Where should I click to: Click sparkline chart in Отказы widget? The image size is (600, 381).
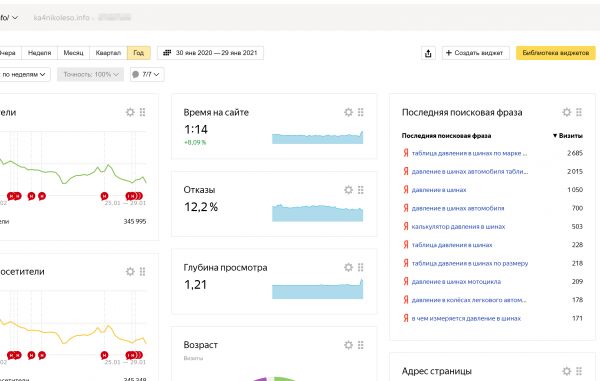318,213
